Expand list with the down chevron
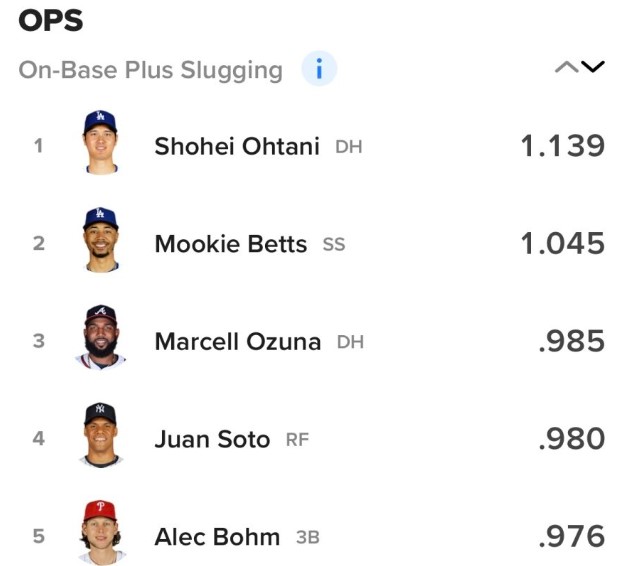The width and height of the screenshot is (625, 566). coord(593,67)
